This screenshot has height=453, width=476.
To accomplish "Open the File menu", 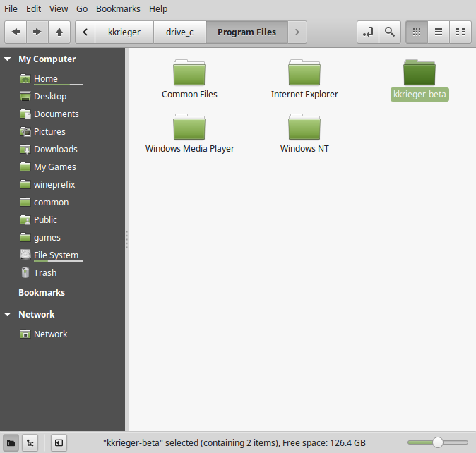I will click(x=11, y=8).
